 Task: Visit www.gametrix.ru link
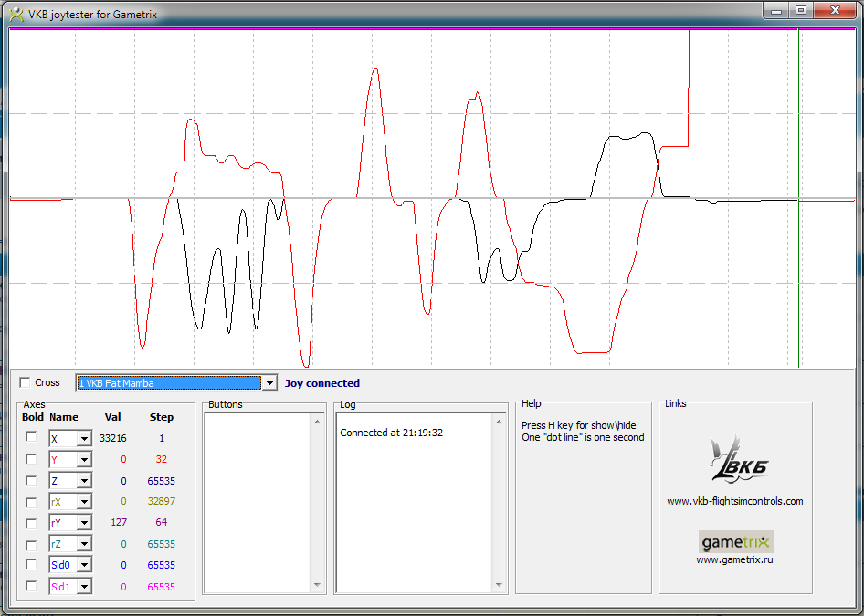(734, 559)
